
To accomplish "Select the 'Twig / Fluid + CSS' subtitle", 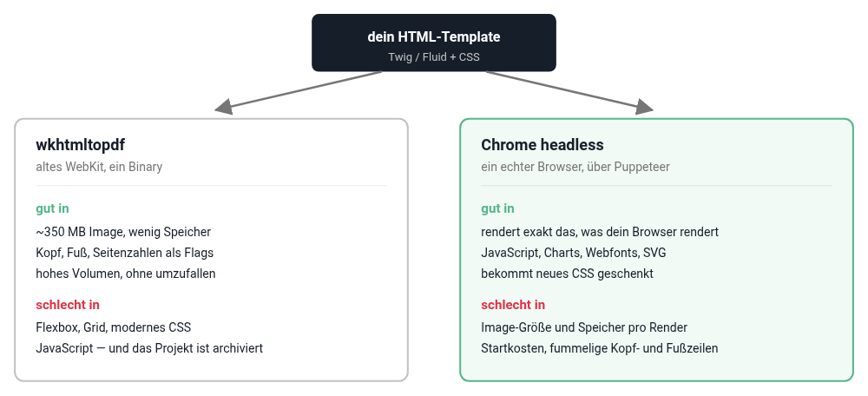I will 433,57.
